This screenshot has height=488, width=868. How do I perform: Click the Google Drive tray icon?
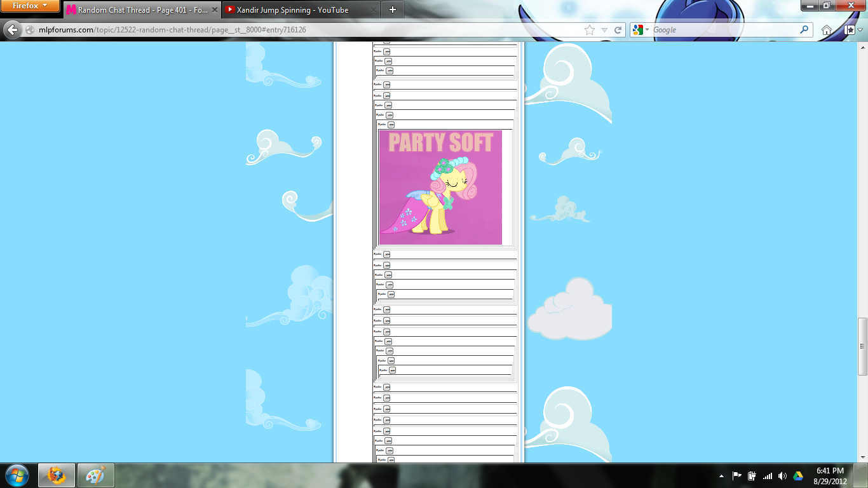(x=798, y=475)
